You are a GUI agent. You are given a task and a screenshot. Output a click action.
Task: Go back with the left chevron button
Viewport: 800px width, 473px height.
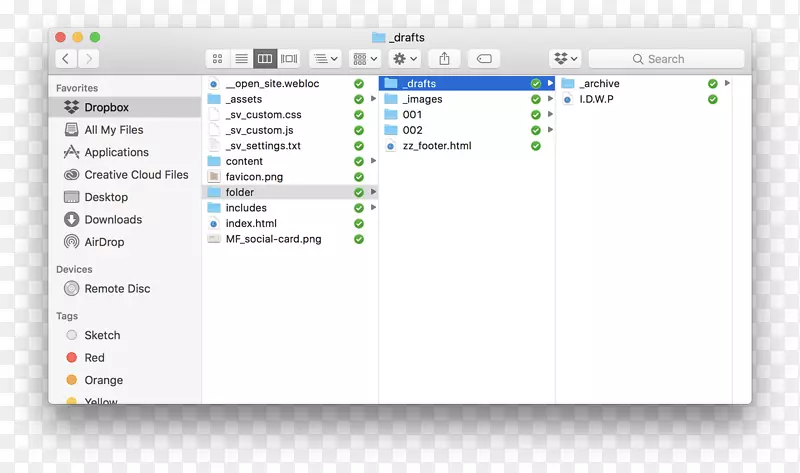[66, 59]
